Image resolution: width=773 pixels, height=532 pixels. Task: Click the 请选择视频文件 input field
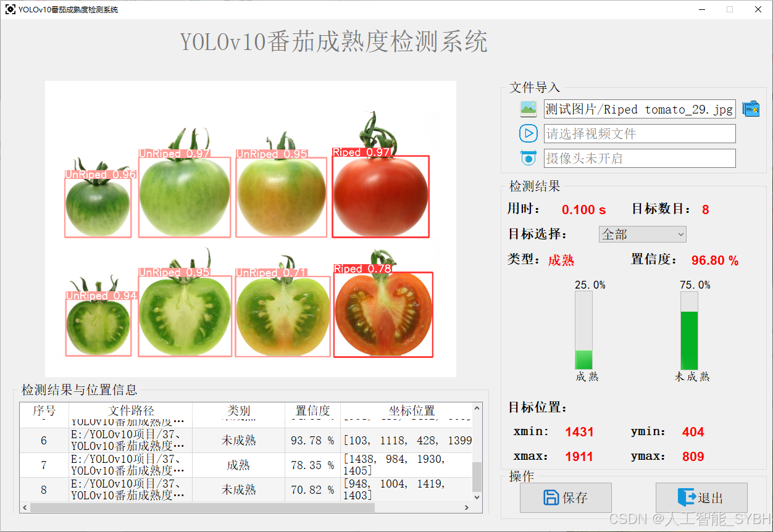[x=640, y=133]
